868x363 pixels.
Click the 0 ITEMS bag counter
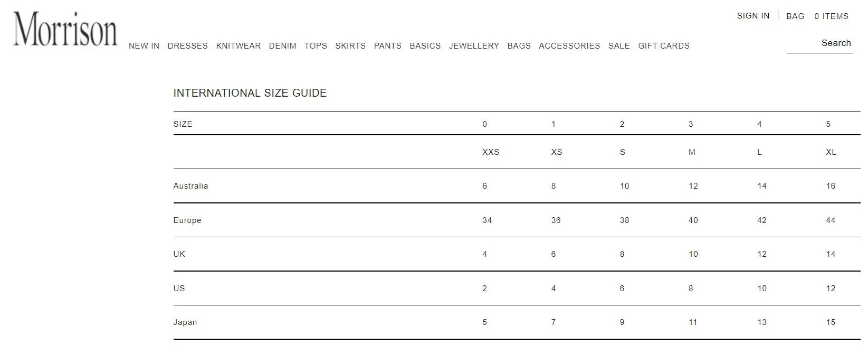(x=831, y=16)
